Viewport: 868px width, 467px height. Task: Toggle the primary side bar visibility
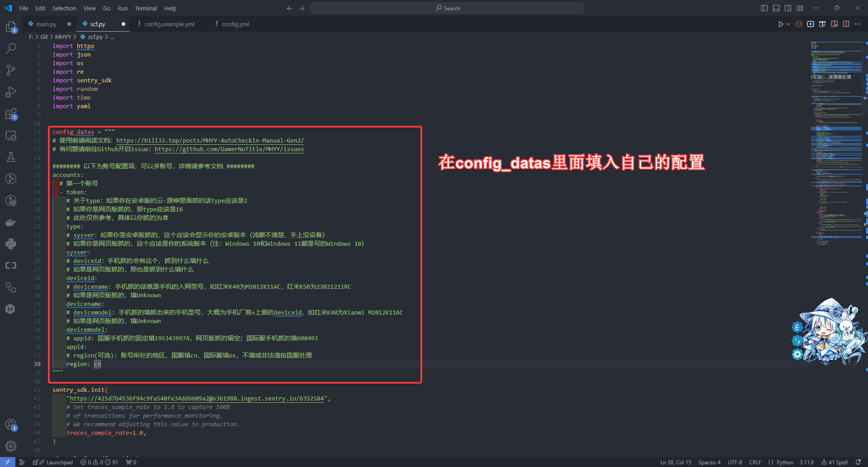[764, 8]
